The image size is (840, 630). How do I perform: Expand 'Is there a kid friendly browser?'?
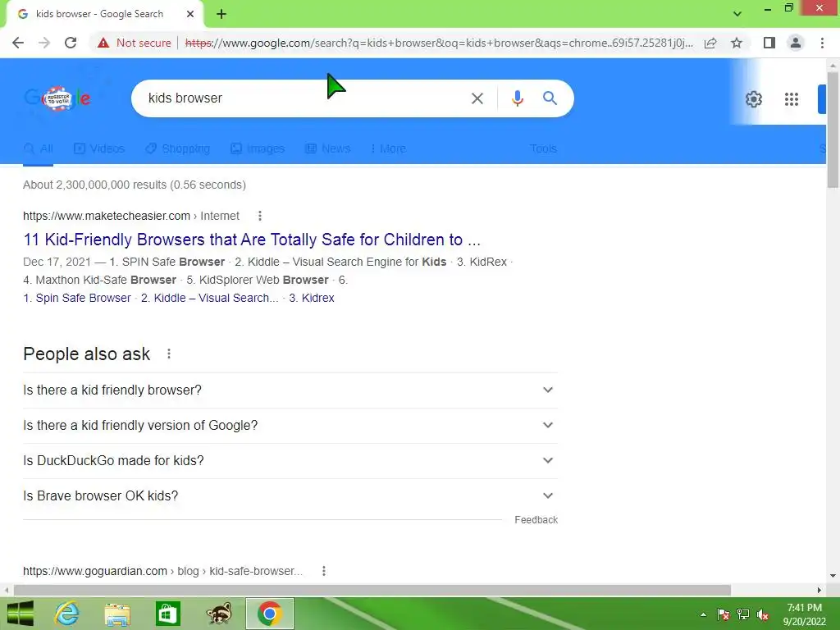click(290, 390)
